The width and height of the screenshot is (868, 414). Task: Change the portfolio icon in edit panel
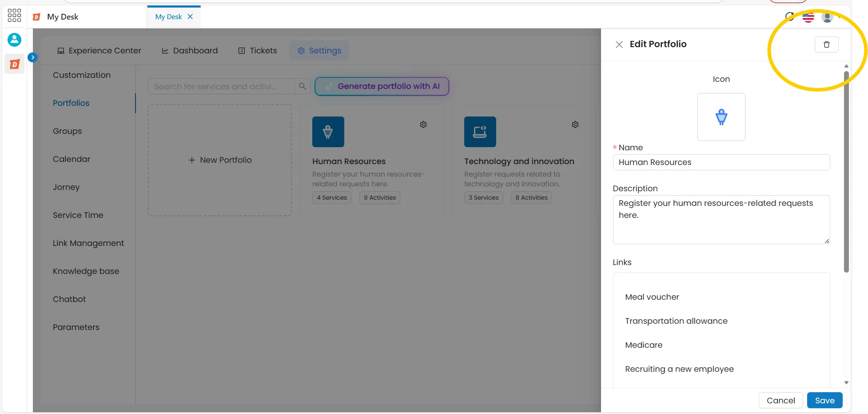click(721, 117)
